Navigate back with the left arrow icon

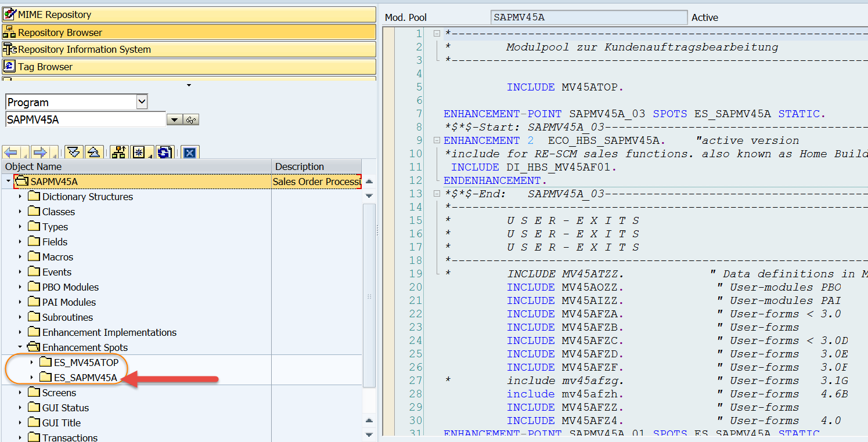tap(10, 152)
